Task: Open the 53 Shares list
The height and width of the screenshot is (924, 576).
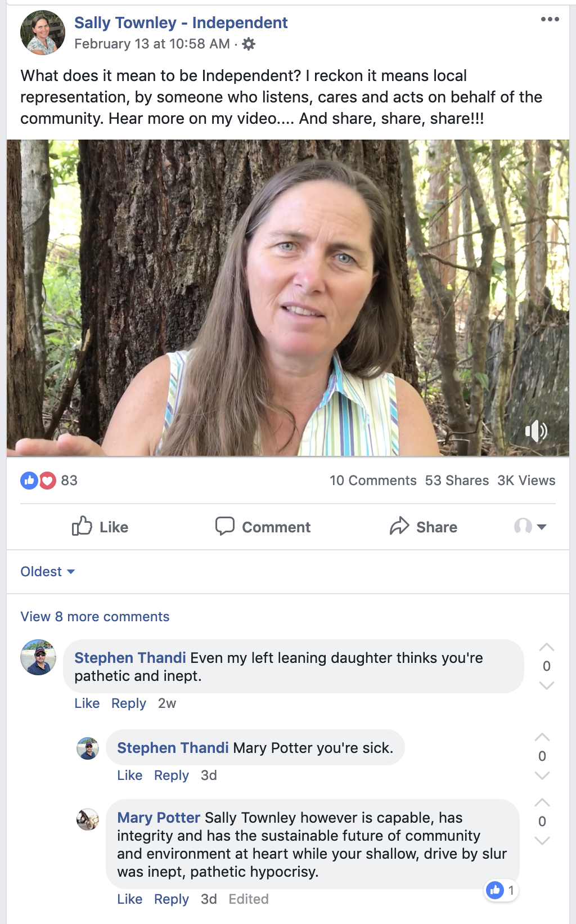Action: coord(457,481)
